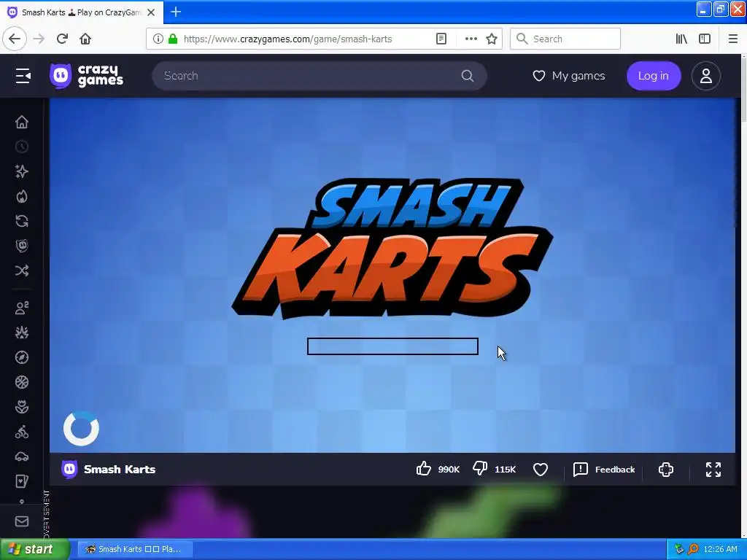Viewport: 747px width, 560px height.
Task: Open the Firefox library icon
Action: 681,39
